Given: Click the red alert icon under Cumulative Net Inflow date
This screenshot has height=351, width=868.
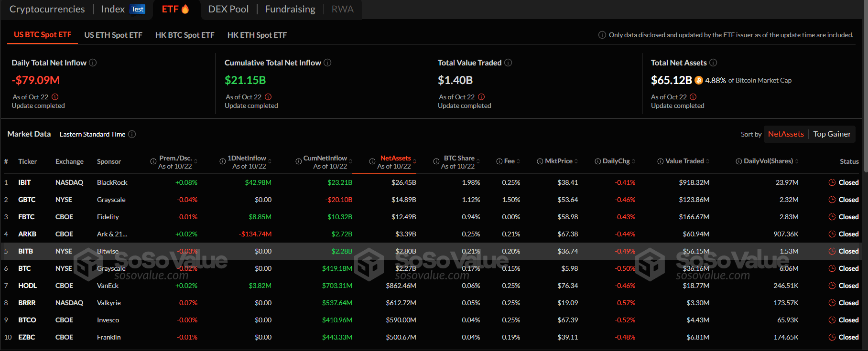Looking at the screenshot, I should point(268,97).
